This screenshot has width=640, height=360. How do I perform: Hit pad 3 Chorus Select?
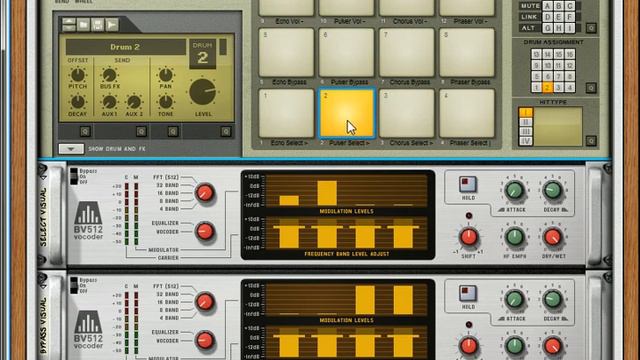[407, 114]
